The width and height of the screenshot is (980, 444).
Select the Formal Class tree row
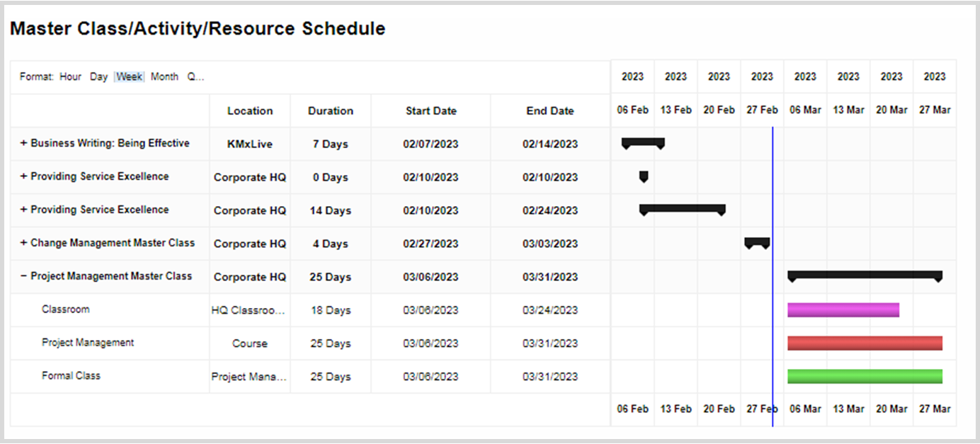coord(71,376)
